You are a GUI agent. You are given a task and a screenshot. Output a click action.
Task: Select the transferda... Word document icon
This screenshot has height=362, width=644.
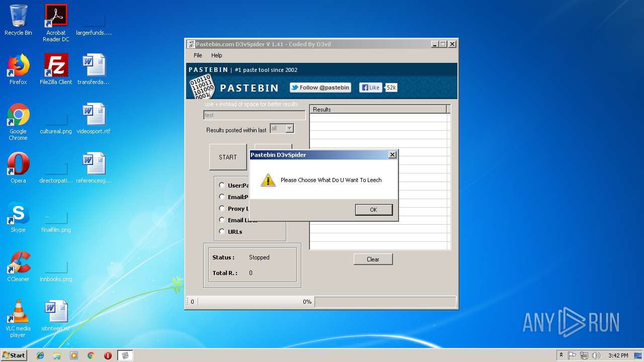[94, 69]
